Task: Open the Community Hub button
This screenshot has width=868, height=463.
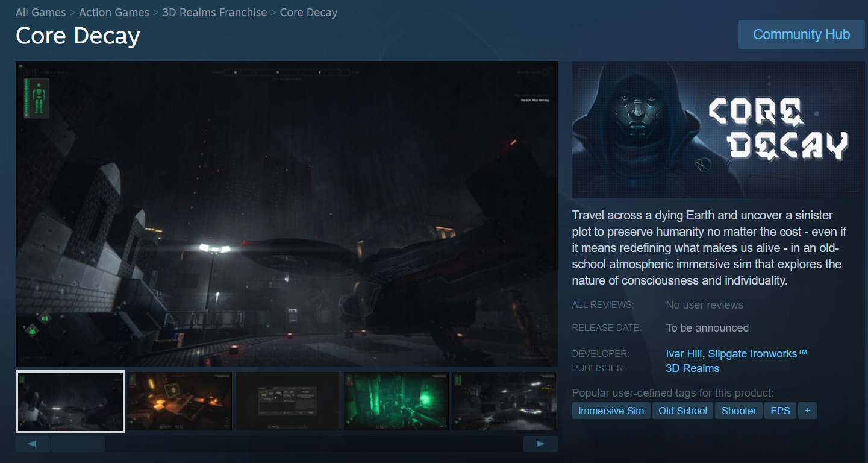Action: point(801,34)
